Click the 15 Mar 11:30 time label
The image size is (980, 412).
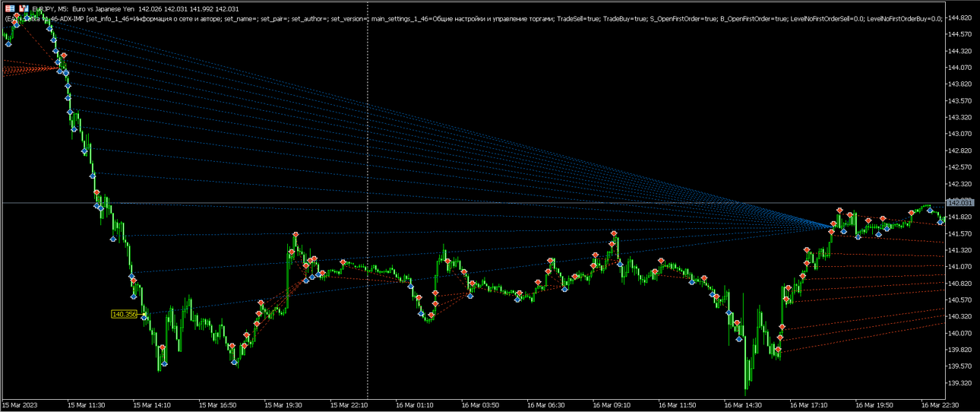(x=86, y=405)
